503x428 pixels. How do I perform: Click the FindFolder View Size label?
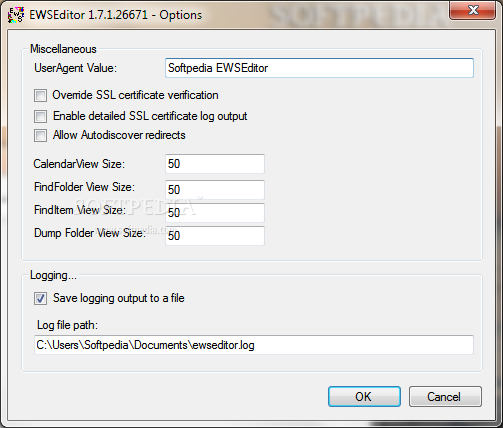pos(84,187)
